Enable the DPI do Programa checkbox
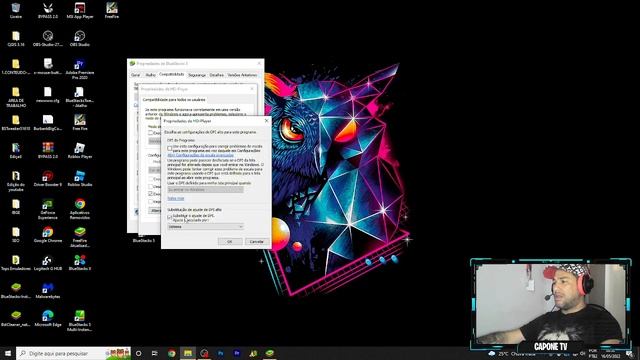This screenshot has height=360, width=640. (x=170, y=148)
